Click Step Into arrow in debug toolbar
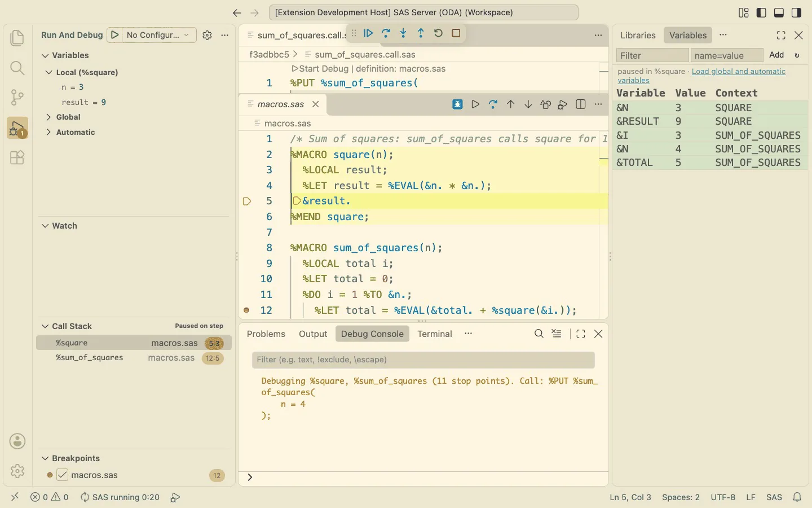The image size is (812, 508). [x=403, y=33]
